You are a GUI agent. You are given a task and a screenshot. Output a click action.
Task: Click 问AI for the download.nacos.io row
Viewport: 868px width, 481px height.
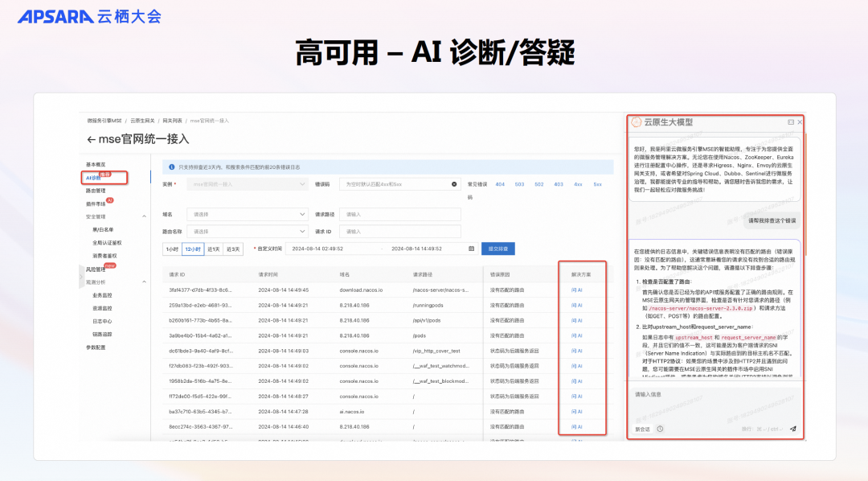577,290
